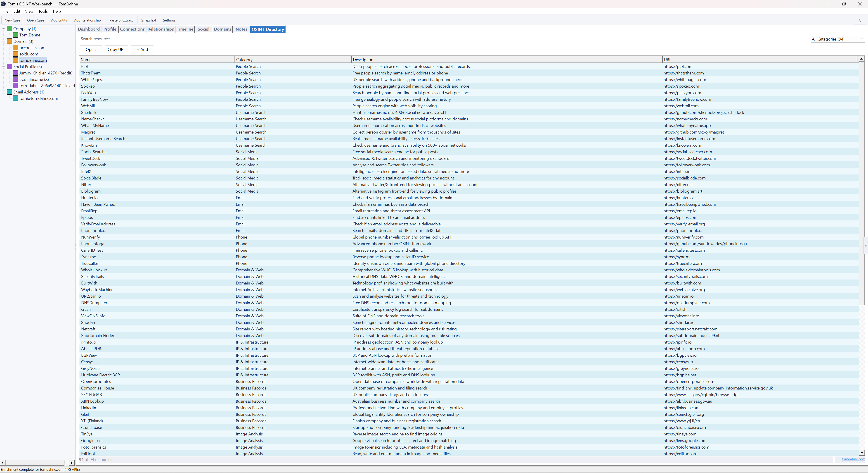This screenshot has width=868, height=473.
Task: Select the Shodan resource row
Action: pyautogui.click(x=469, y=322)
